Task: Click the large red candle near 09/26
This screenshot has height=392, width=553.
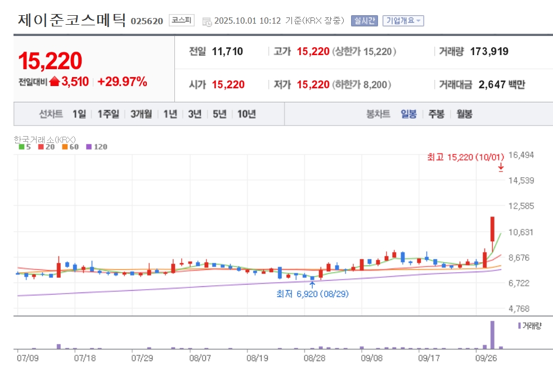Action: pyautogui.click(x=492, y=229)
